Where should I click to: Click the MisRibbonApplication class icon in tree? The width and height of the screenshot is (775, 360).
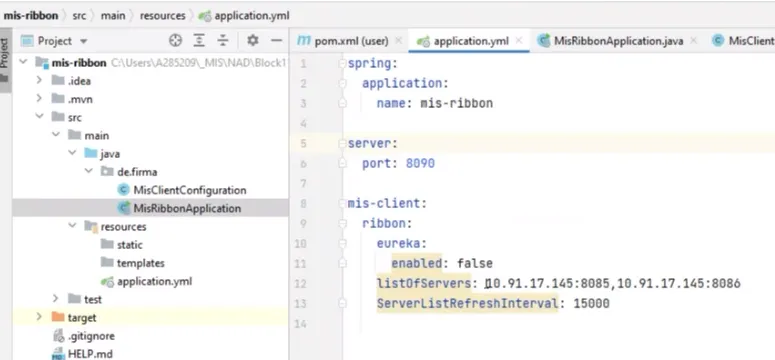(x=124, y=208)
